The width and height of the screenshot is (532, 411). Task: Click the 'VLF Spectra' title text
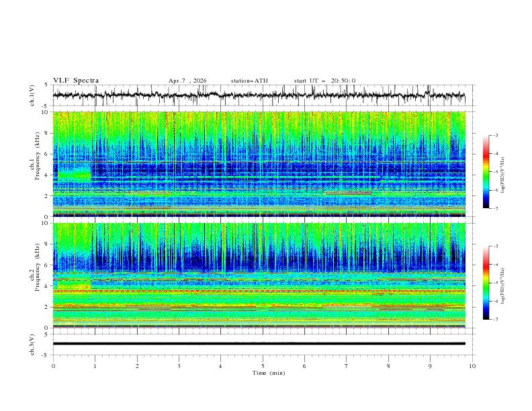[x=76, y=81]
